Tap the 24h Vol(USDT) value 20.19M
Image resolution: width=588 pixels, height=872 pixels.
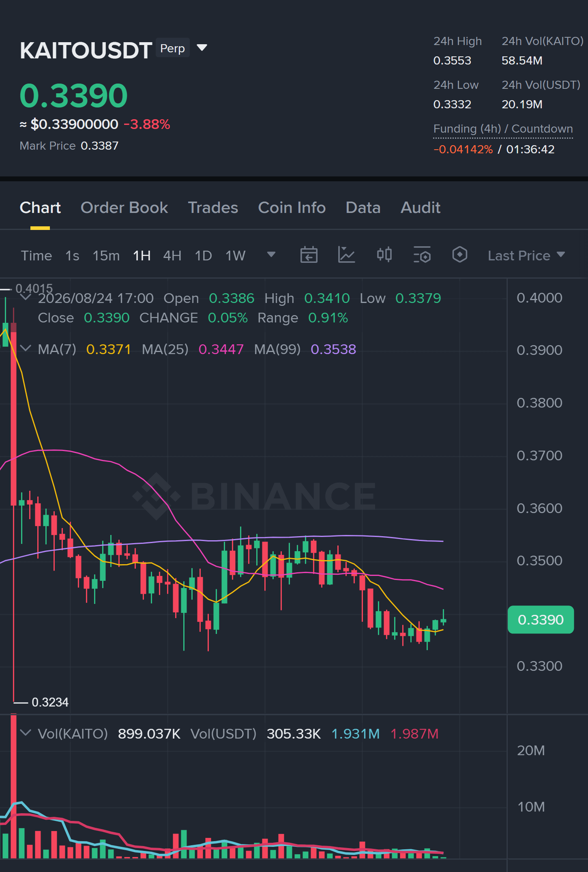pyautogui.click(x=522, y=105)
